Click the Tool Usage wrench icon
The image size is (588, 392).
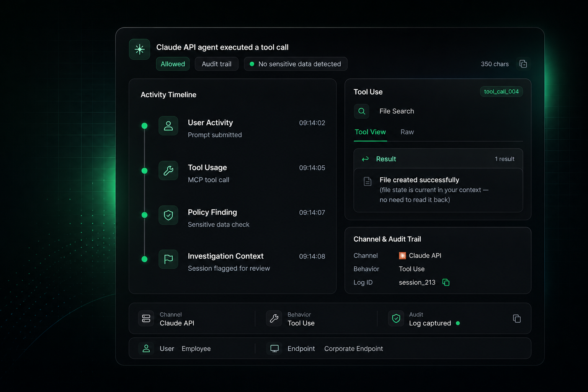(168, 171)
